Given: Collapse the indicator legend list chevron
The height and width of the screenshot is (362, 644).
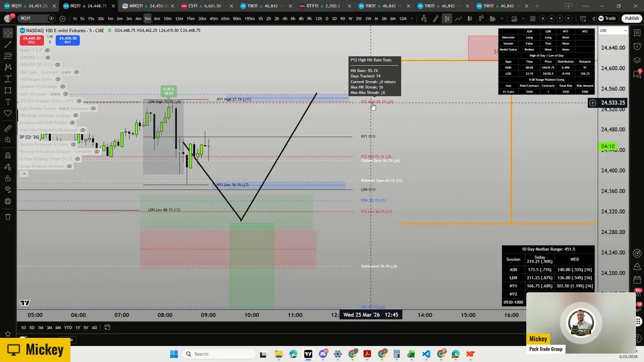Looking at the screenshot, I should [x=24, y=174].
